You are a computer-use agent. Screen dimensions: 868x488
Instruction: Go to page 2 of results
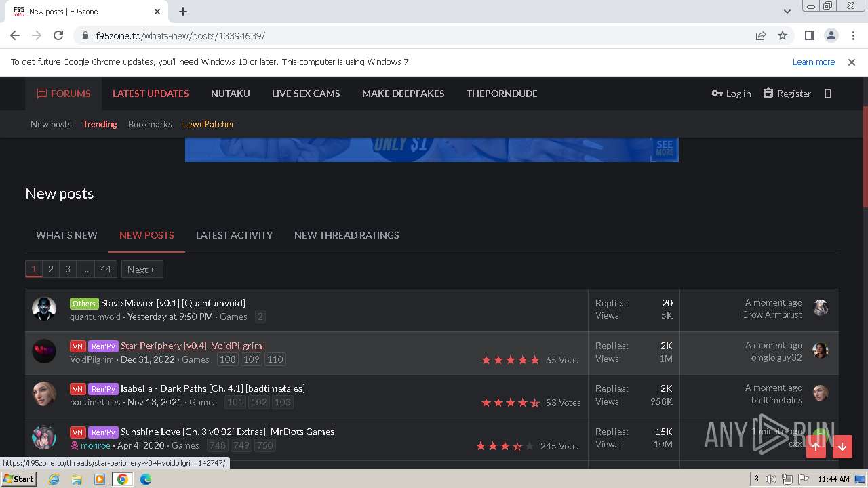50,269
